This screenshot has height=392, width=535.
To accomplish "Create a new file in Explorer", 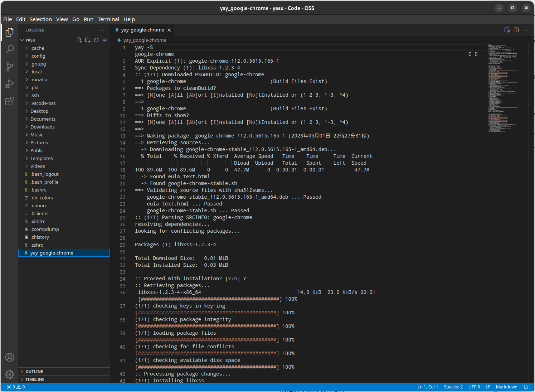I will 79,40.
